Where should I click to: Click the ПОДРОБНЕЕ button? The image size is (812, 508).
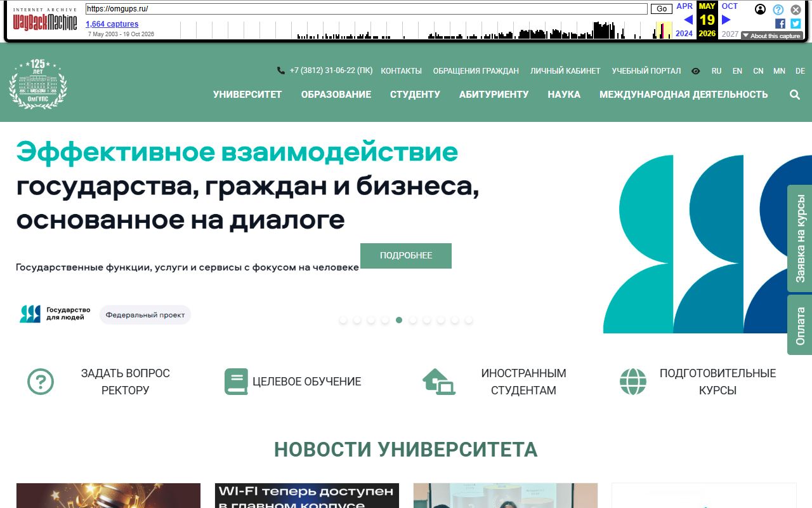(x=406, y=256)
